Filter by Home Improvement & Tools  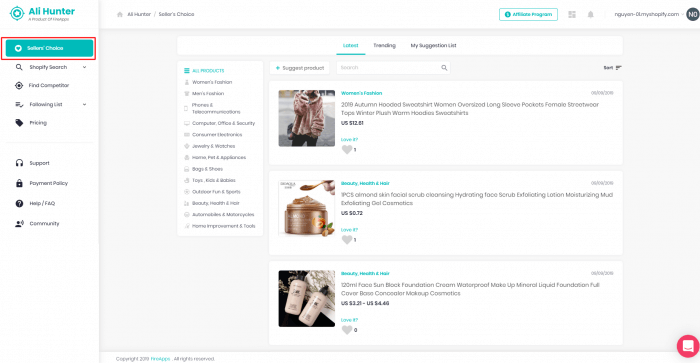(x=220, y=226)
